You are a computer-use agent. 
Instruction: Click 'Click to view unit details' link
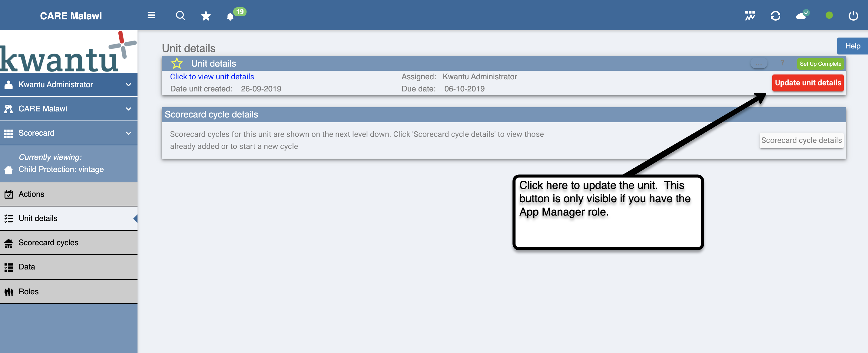pyautogui.click(x=212, y=77)
